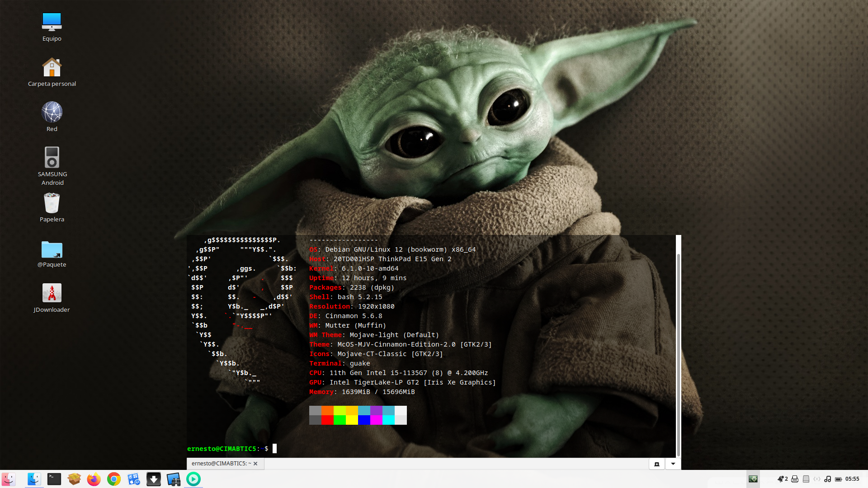Click the CPU line Intel i5-1135G7
The height and width of the screenshot is (488, 868).
pyautogui.click(x=398, y=373)
